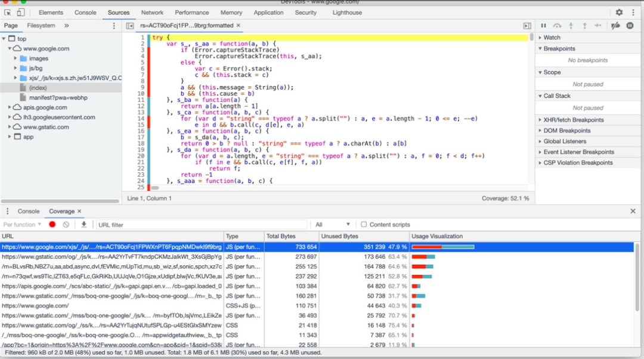Pause script execution in debugger
Image resolution: width=644 pixels, height=359 pixels.
coord(543,26)
